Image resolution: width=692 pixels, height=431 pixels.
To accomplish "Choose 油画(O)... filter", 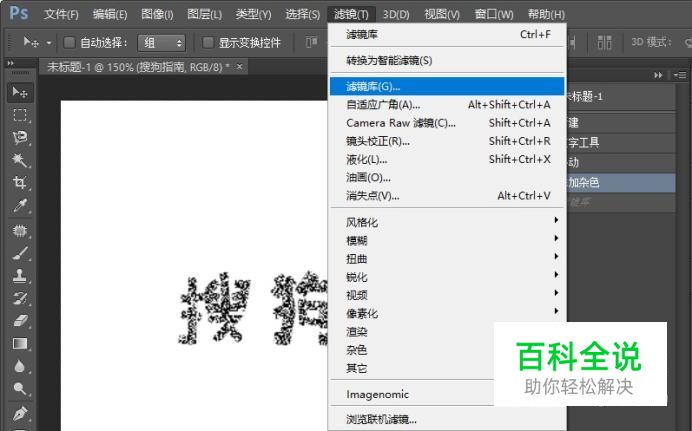I will [x=447, y=177].
